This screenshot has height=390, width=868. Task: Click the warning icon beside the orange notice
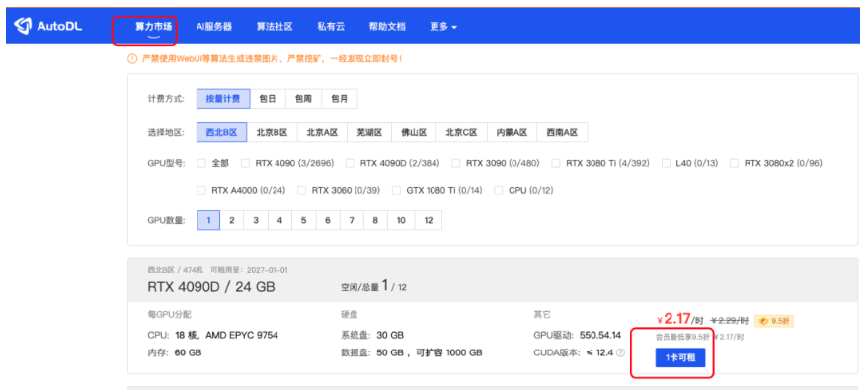click(x=132, y=58)
